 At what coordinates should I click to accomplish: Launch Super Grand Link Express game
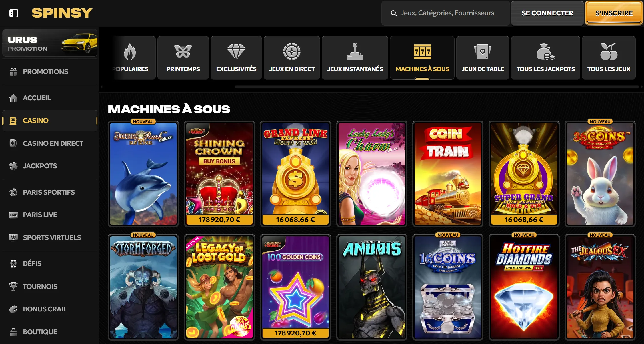point(524,174)
